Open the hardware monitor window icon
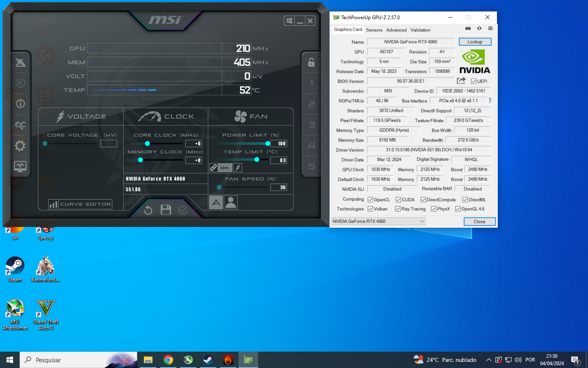The image size is (588, 368). pos(20,166)
